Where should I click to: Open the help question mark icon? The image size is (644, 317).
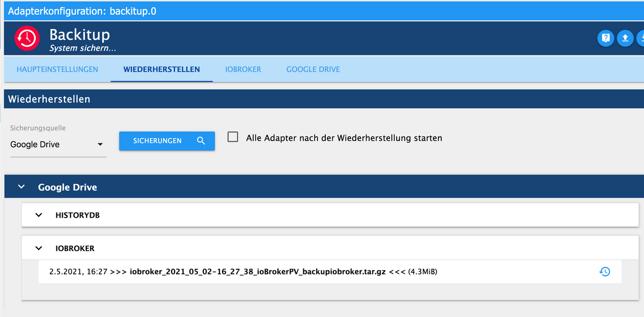click(606, 38)
